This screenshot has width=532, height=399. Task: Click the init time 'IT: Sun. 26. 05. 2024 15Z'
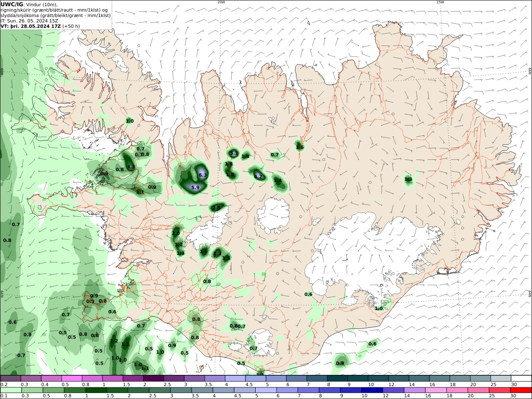30,21
